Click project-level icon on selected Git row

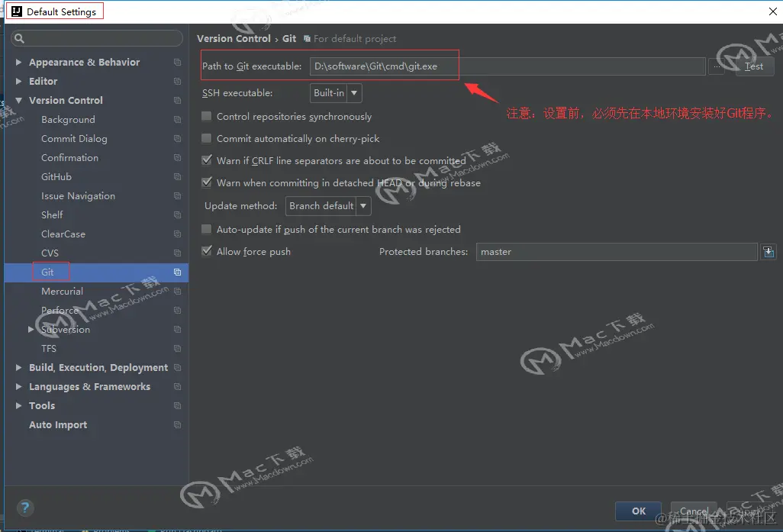point(177,272)
